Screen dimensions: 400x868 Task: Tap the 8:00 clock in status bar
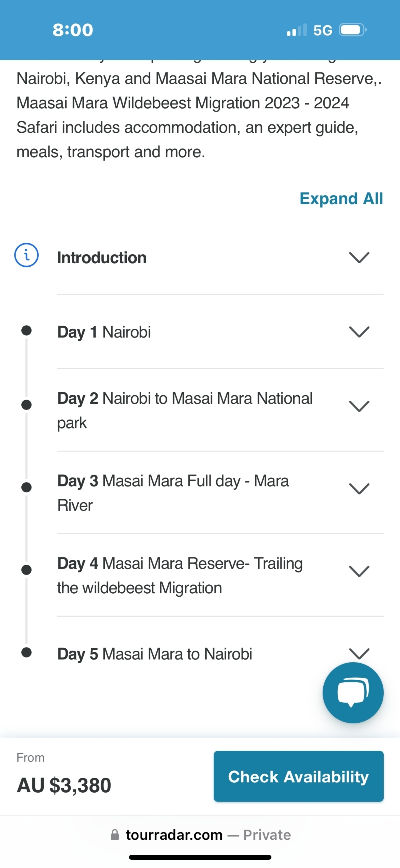click(73, 30)
